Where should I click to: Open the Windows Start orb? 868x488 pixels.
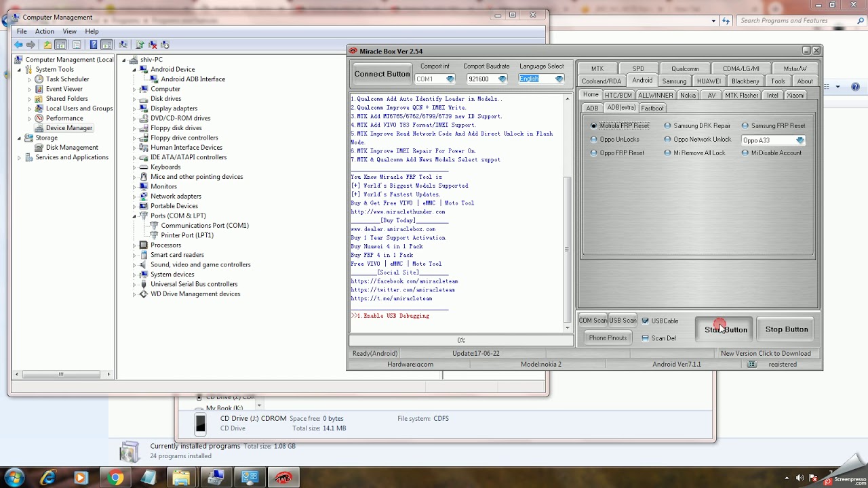tap(14, 478)
